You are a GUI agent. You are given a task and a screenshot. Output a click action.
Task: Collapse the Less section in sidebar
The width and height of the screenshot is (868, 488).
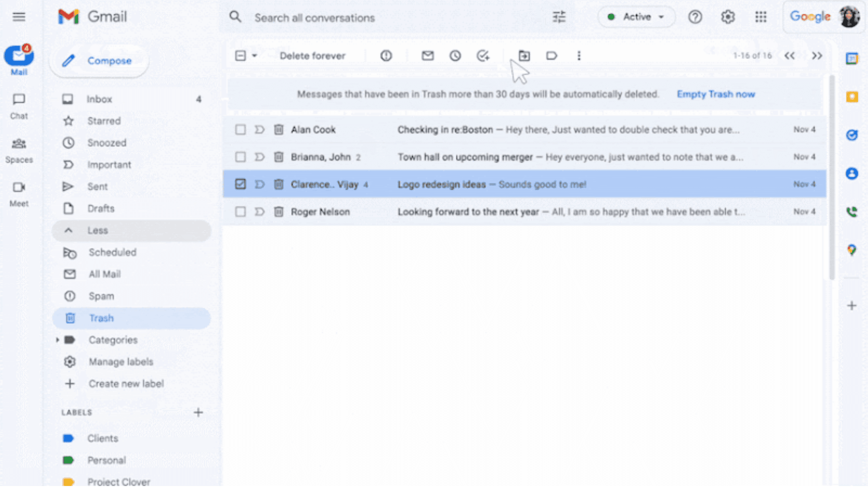point(97,230)
